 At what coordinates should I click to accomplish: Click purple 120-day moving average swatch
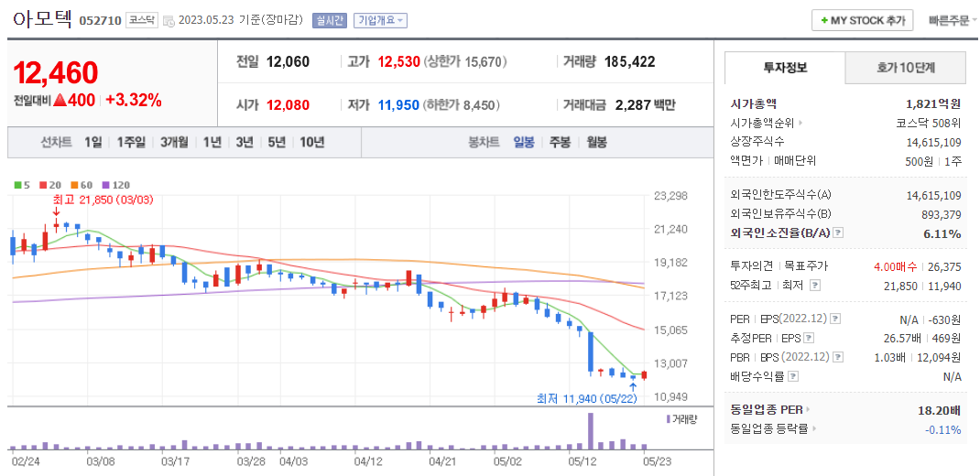point(104,185)
